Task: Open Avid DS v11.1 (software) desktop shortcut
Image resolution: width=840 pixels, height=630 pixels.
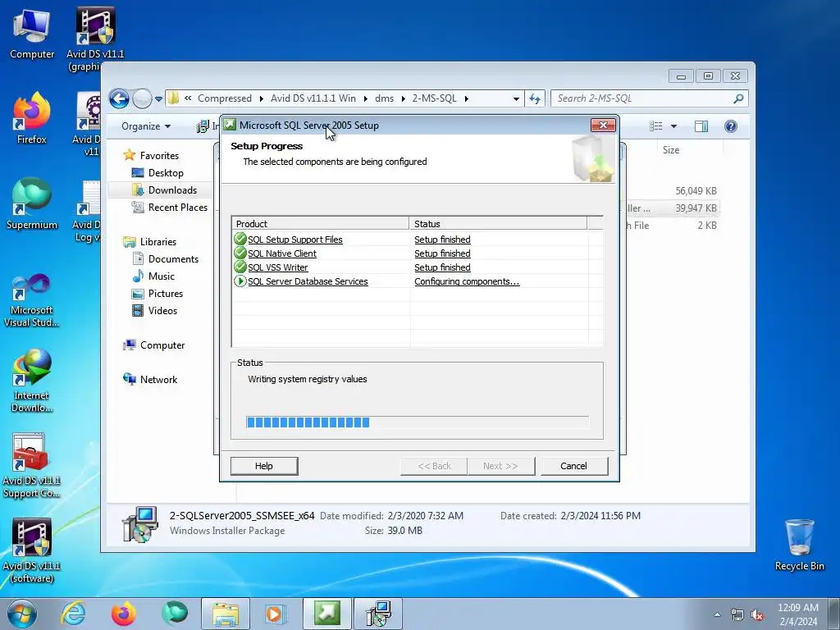Action: pos(32,551)
